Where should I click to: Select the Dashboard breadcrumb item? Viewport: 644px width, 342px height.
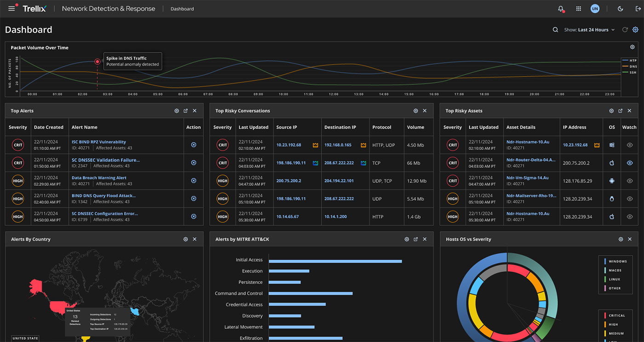click(182, 9)
